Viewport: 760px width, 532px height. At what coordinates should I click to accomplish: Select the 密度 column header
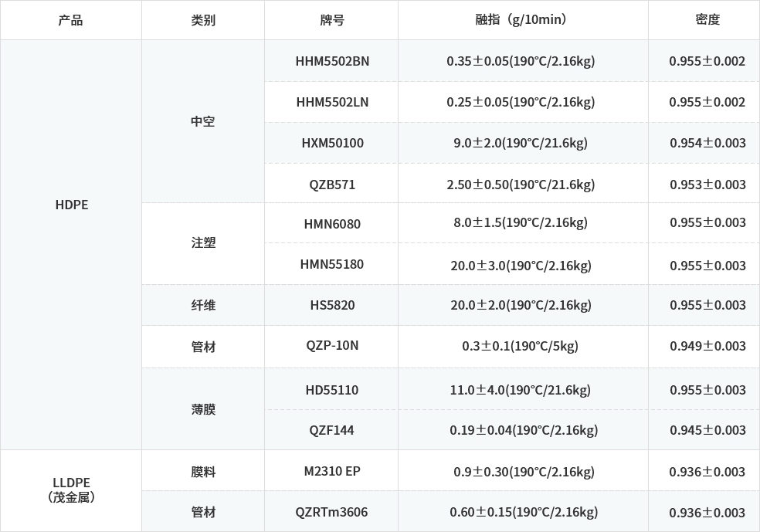coord(707,20)
